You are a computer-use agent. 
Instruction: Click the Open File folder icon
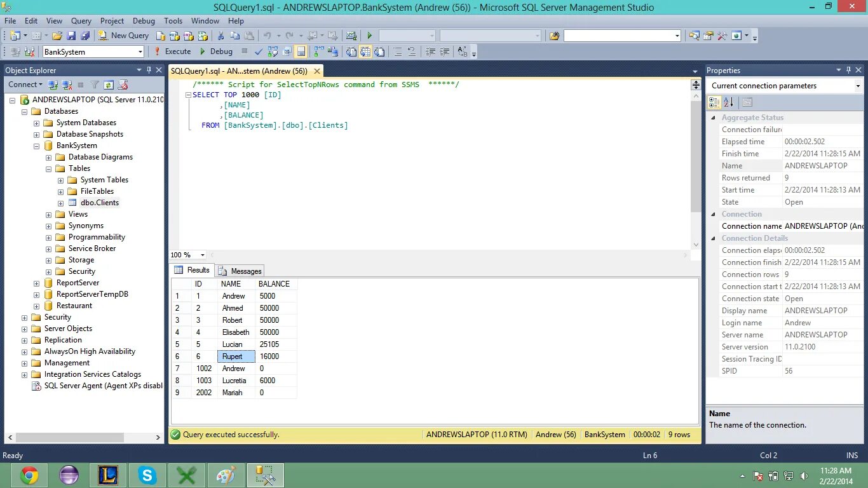[57, 36]
